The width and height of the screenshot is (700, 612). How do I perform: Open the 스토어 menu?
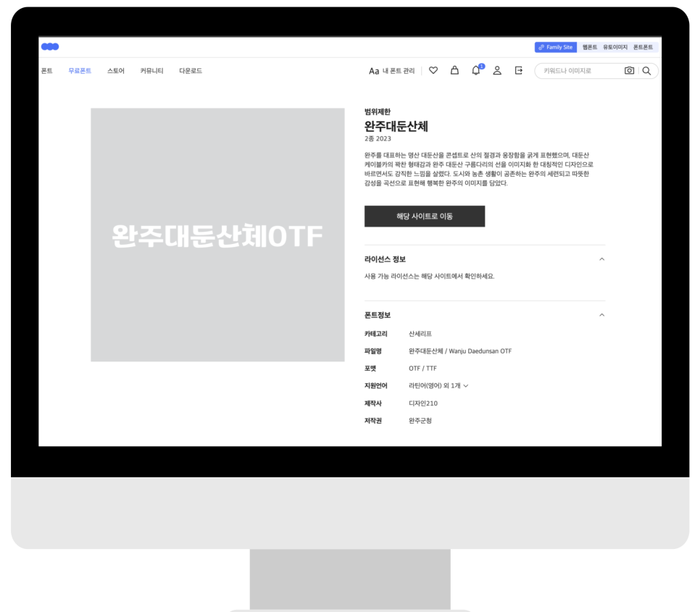[x=116, y=70]
